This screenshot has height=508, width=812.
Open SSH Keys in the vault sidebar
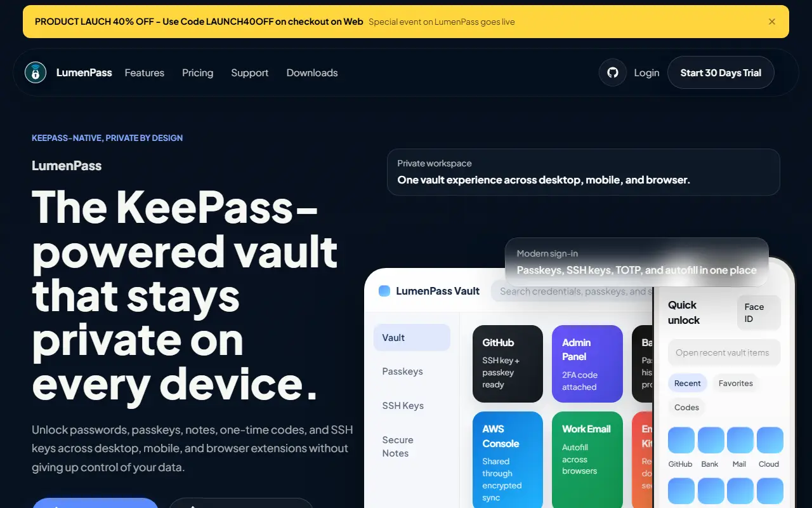[412, 406]
